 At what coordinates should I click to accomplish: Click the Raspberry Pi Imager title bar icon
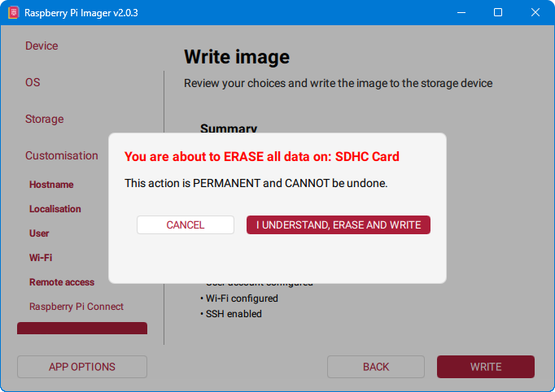13,13
